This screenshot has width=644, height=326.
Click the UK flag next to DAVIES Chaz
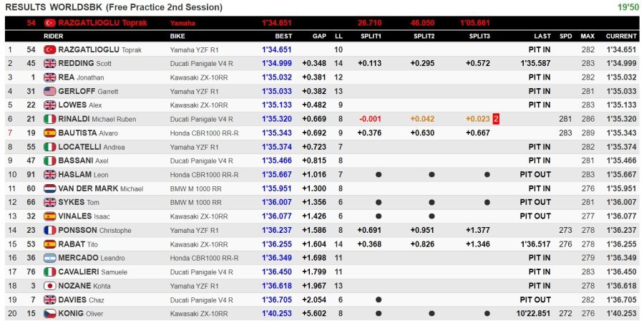point(49,299)
